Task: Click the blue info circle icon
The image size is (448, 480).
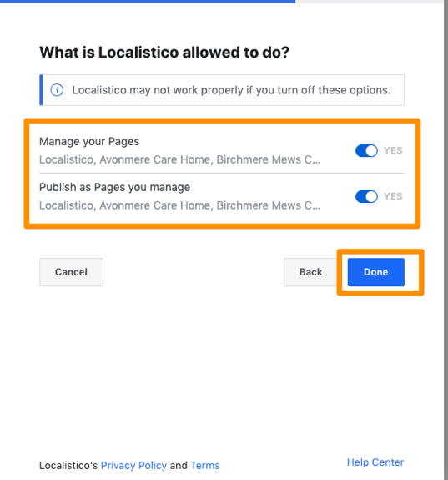Action: pyautogui.click(x=57, y=90)
